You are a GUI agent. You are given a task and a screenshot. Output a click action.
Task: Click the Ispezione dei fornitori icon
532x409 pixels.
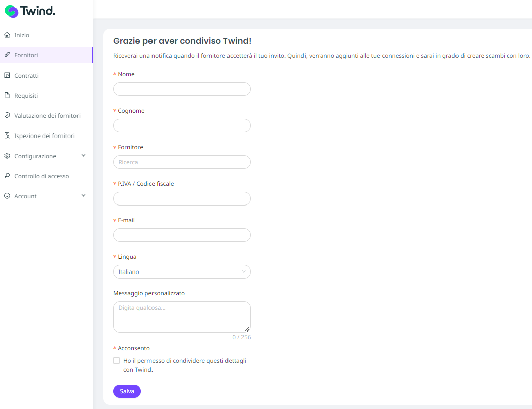point(7,136)
